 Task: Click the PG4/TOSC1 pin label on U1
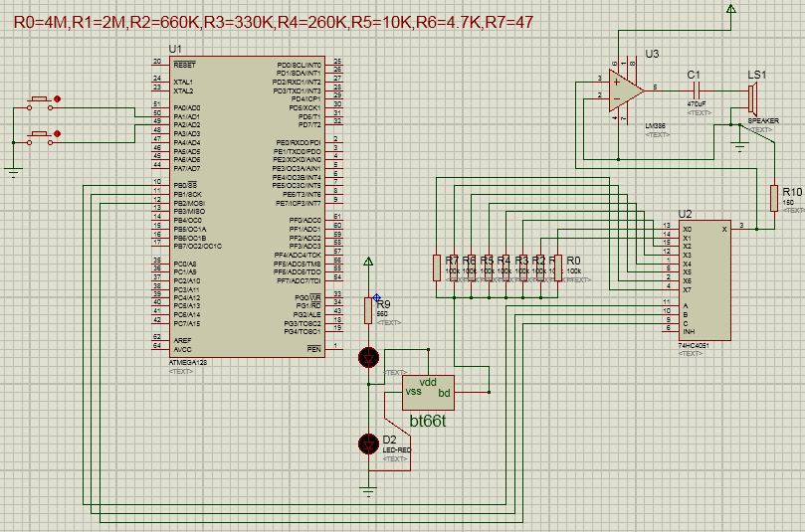(302, 332)
